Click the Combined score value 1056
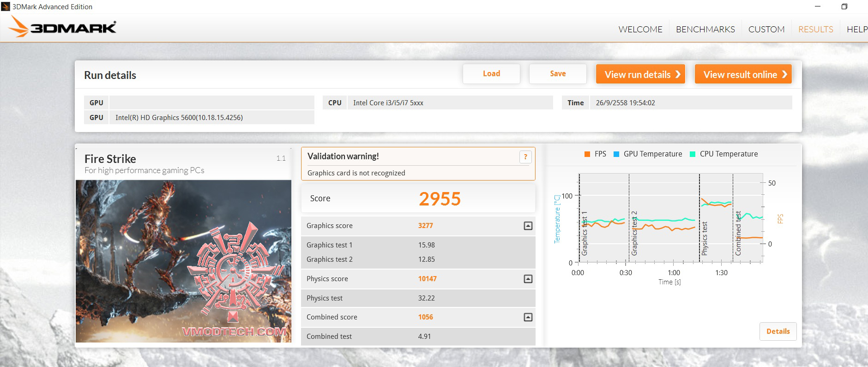 coord(426,317)
